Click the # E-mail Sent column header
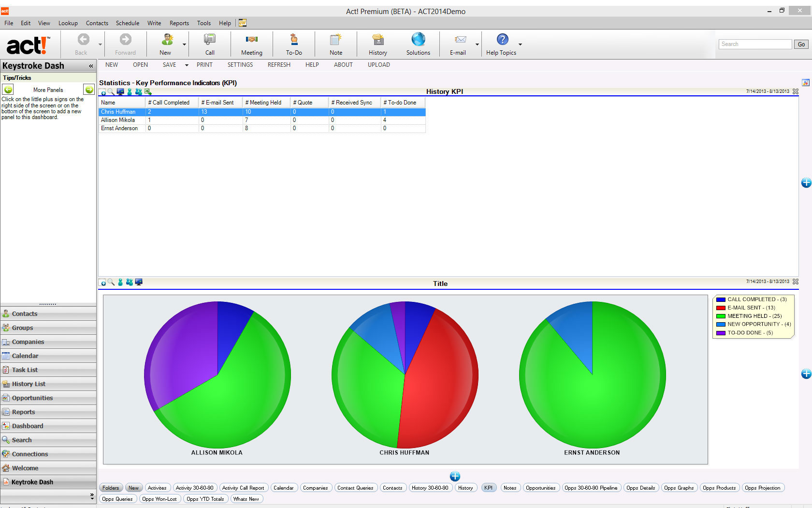 point(220,103)
